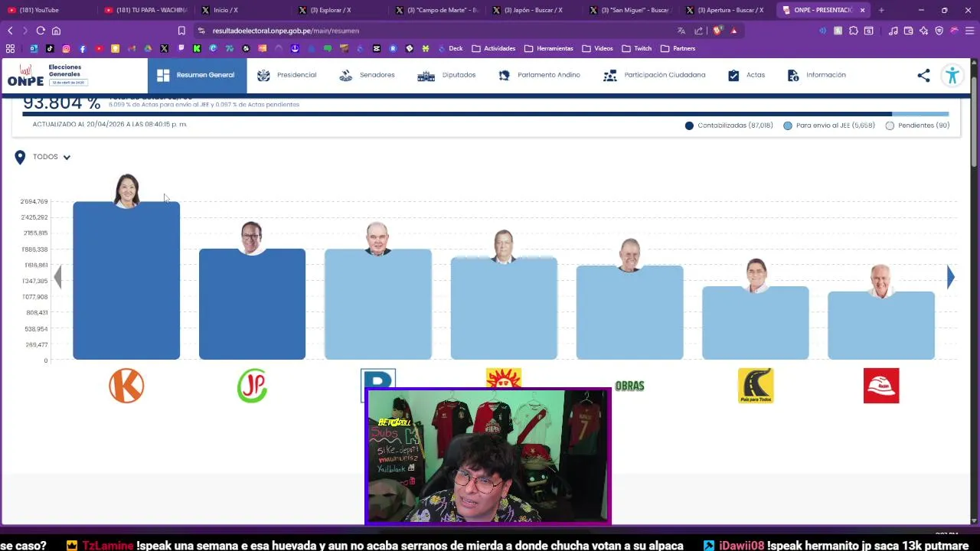Click the OBRAS party logo
Viewport: 980px width, 551px height.
tap(629, 386)
